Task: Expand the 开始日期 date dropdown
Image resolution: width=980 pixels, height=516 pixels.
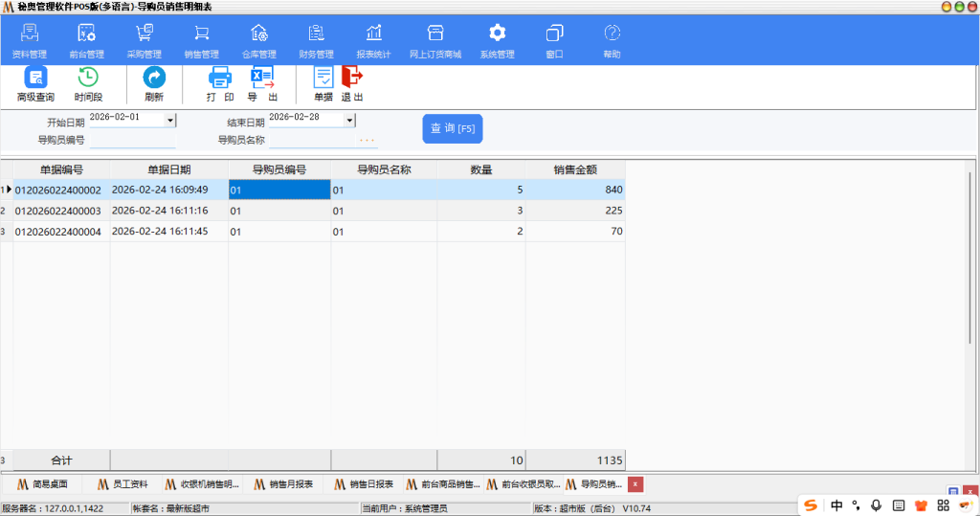Action: point(170,120)
